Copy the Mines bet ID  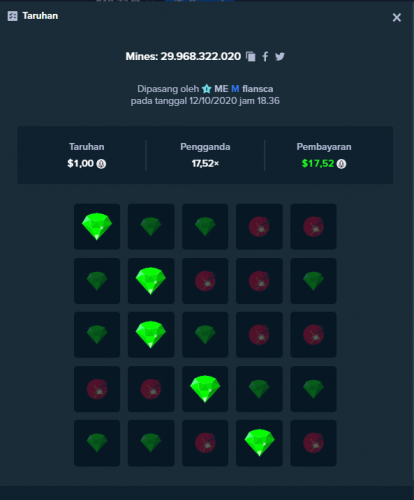pyautogui.click(x=251, y=57)
